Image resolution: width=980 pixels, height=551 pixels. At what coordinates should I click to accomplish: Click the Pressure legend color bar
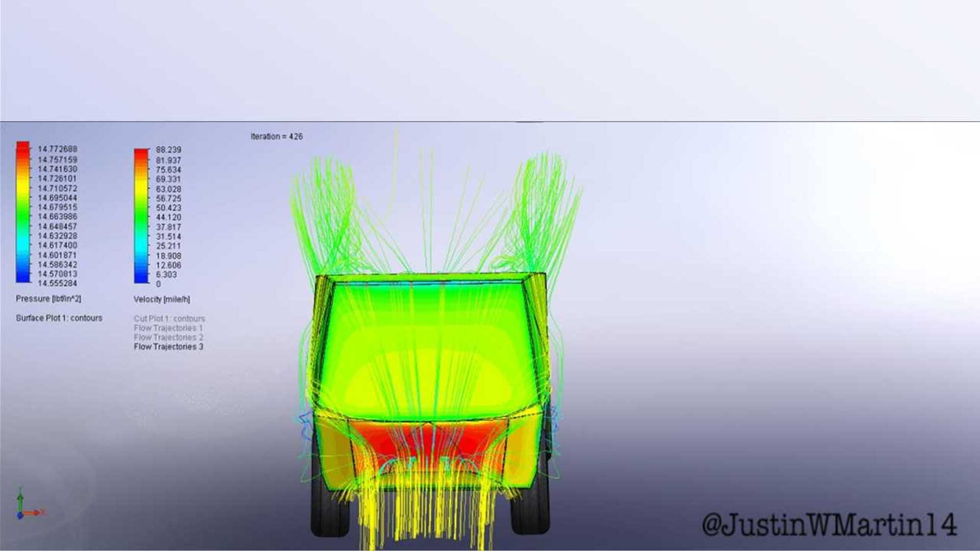click(x=23, y=212)
